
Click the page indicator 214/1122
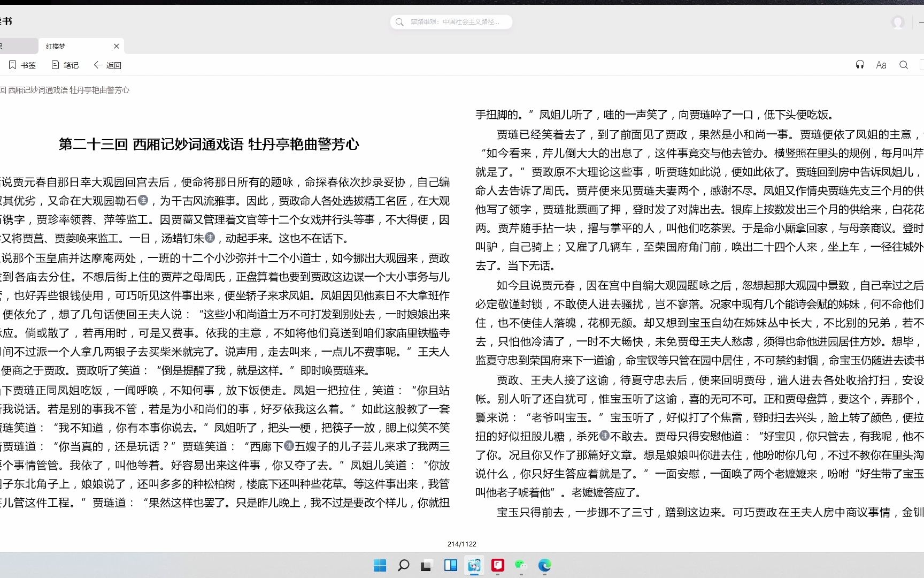[x=462, y=544]
